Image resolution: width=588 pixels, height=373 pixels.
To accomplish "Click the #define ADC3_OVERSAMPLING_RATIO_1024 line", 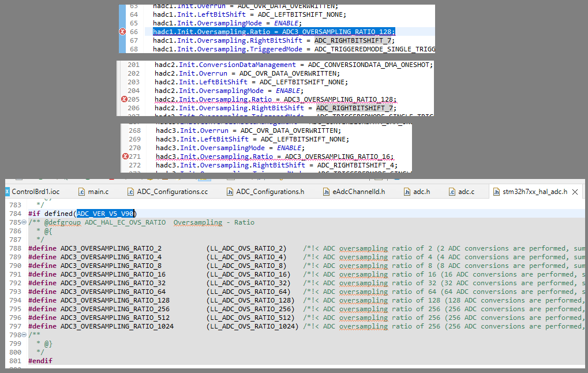I will click(306, 326).
